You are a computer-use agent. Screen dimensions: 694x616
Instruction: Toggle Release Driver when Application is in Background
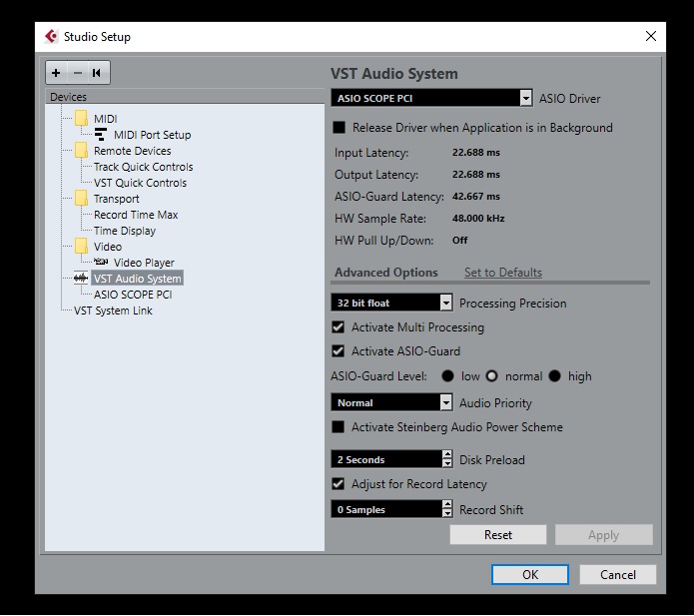340,128
